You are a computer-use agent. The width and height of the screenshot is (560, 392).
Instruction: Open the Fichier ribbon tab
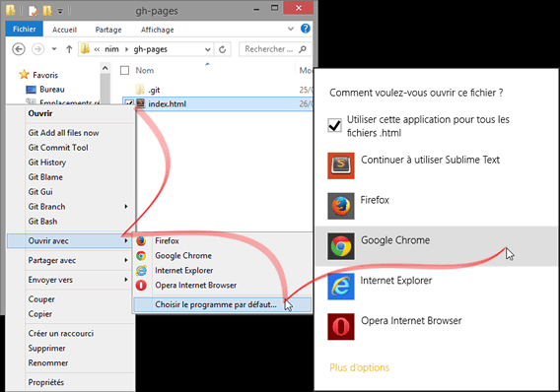pos(25,29)
